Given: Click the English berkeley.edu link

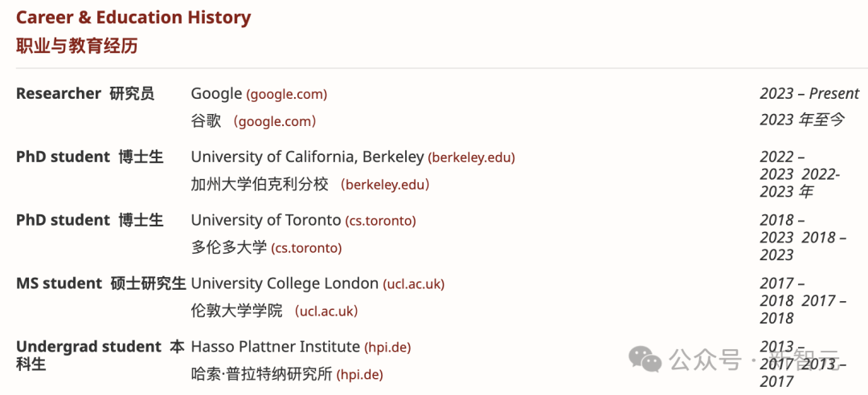Looking at the screenshot, I should (x=472, y=158).
